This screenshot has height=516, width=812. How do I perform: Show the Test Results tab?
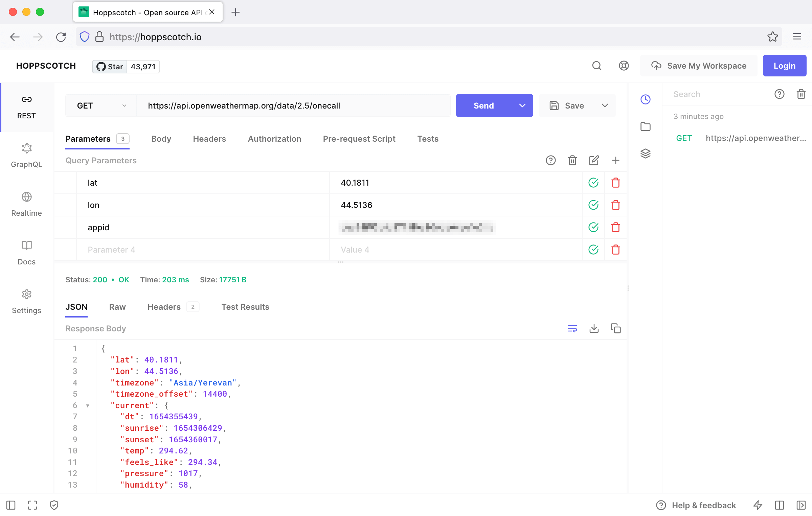245,307
